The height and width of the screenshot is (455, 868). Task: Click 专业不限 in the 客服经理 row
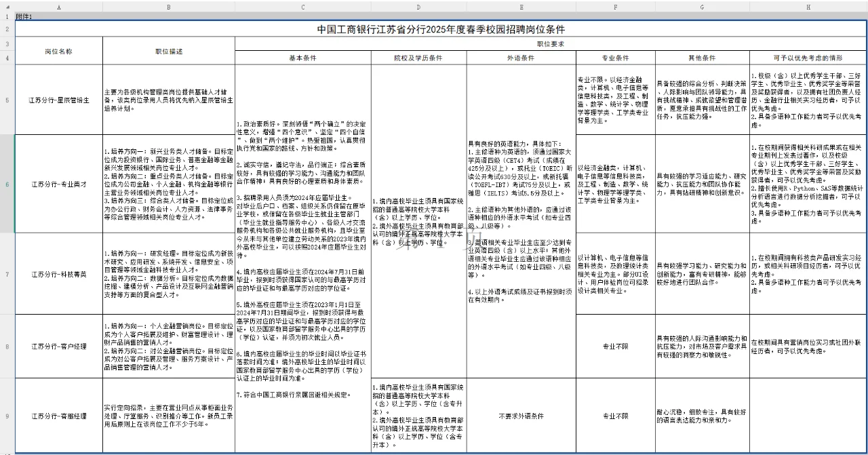click(x=616, y=415)
